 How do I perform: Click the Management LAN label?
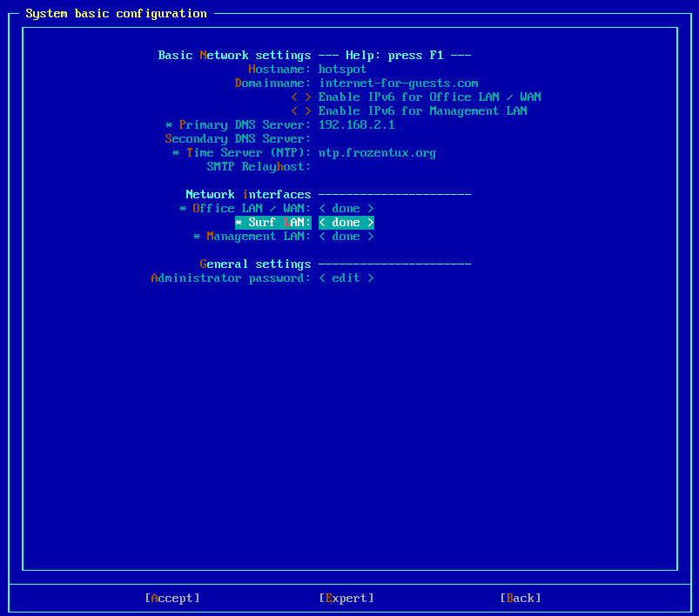tap(252, 237)
